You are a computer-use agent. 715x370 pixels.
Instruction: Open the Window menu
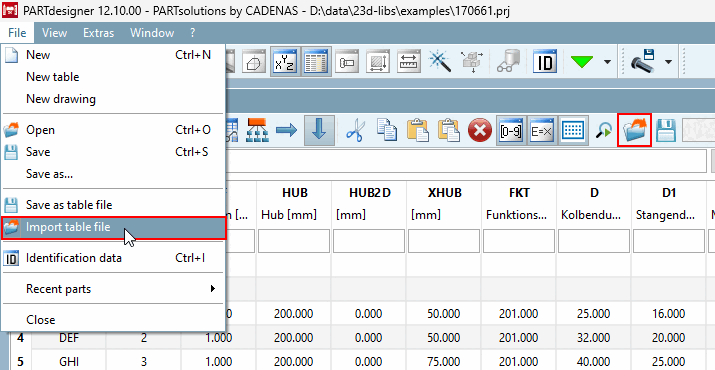152,33
